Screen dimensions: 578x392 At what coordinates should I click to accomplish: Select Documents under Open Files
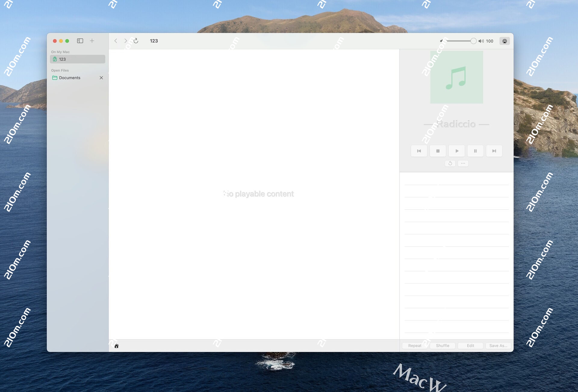tap(70, 77)
